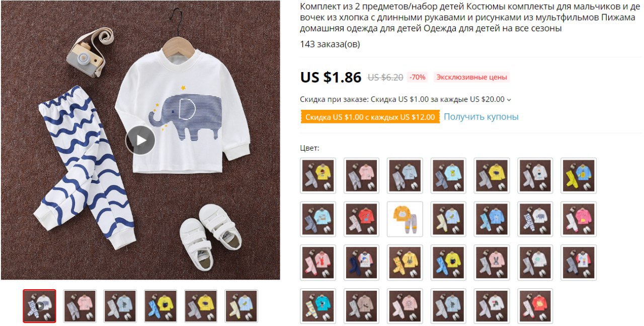Click the orange 'Скидка US $1.00' coupon badge
This screenshot has width=644, height=326.
pos(370,117)
